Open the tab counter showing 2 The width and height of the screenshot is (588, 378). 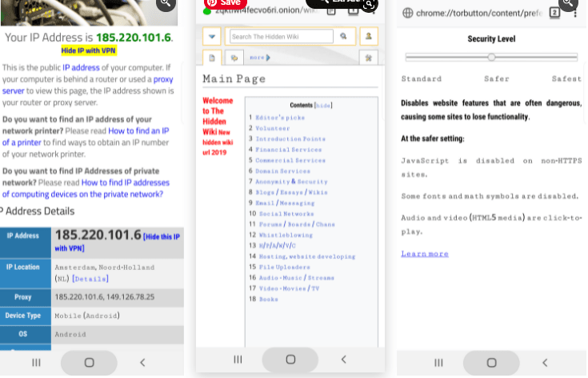[554, 12]
